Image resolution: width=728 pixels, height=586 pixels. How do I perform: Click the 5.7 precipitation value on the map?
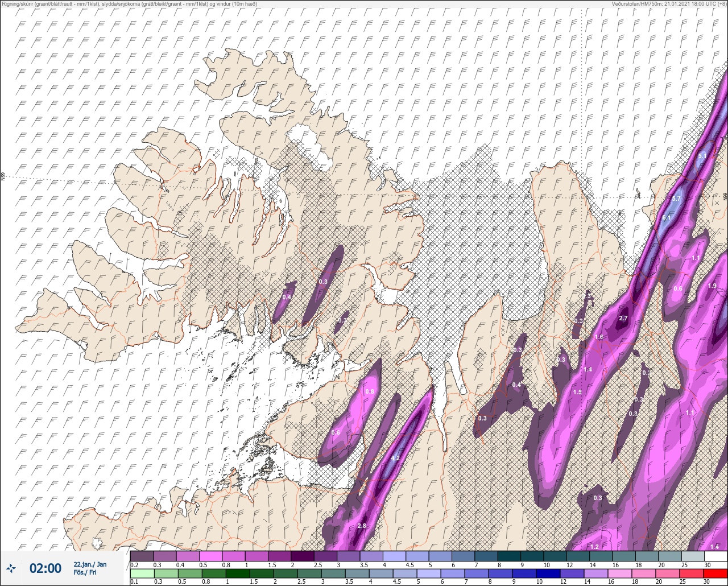676,199
